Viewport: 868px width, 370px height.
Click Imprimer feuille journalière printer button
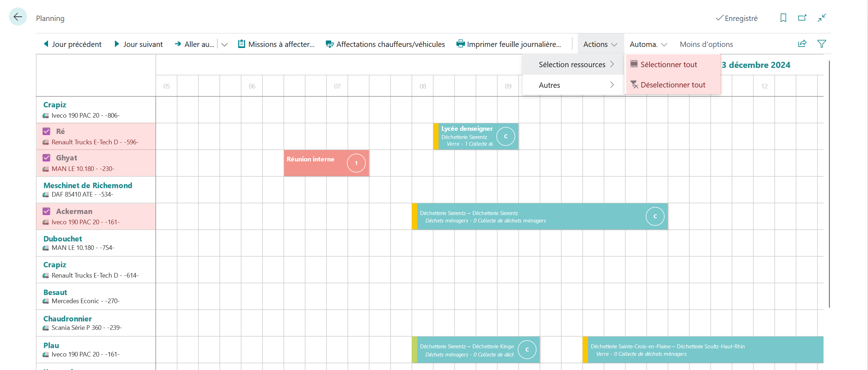509,44
